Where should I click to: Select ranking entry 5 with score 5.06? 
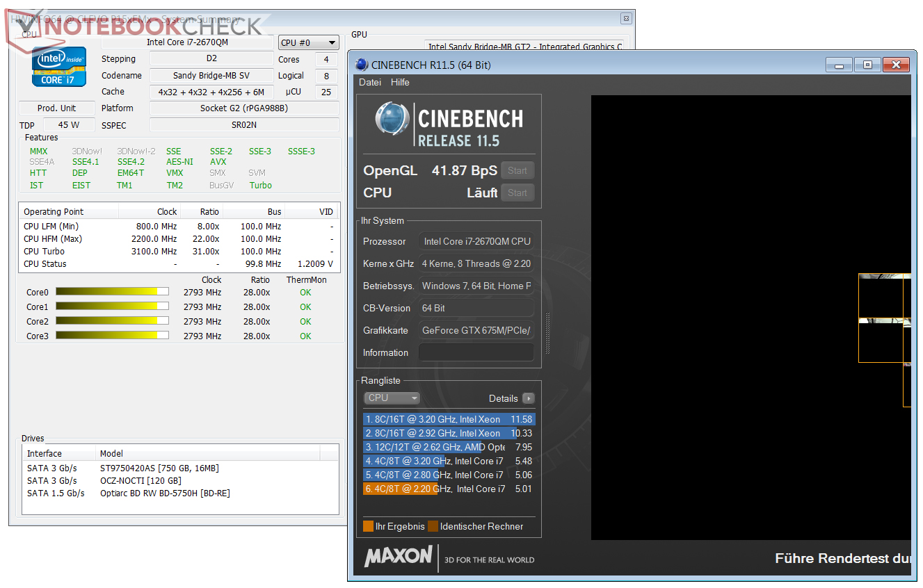[x=449, y=475]
